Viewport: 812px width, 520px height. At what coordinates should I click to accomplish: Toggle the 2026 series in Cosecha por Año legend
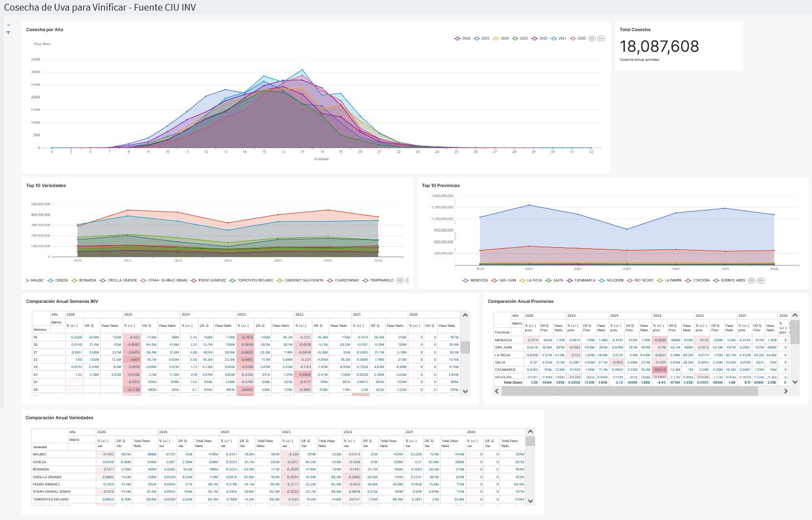(x=462, y=38)
